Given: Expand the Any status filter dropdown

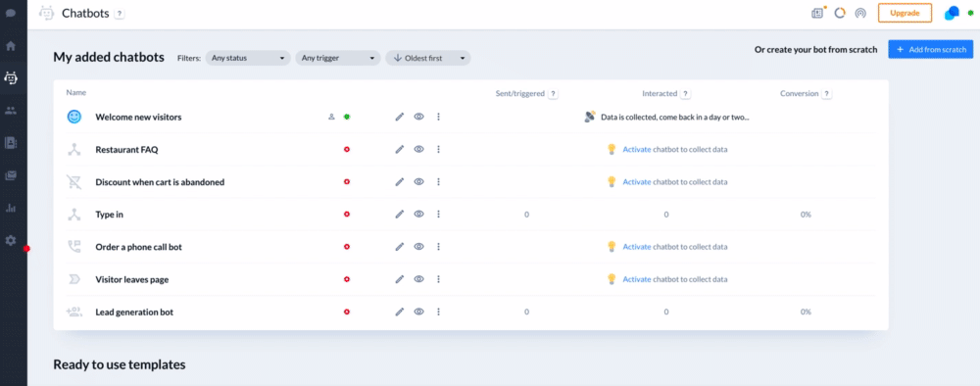Looking at the screenshot, I should [x=248, y=58].
